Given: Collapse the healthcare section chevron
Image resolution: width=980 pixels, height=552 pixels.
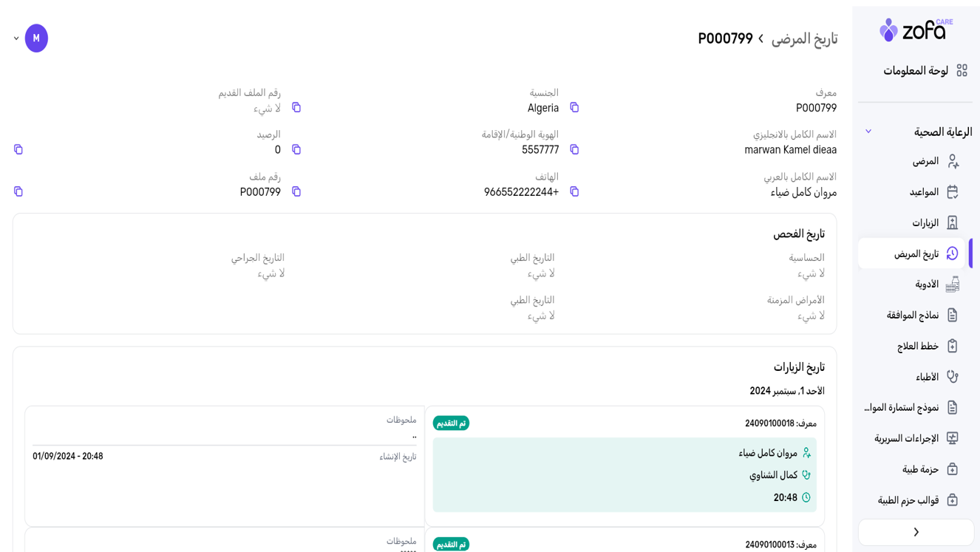Looking at the screenshot, I should 868,132.
